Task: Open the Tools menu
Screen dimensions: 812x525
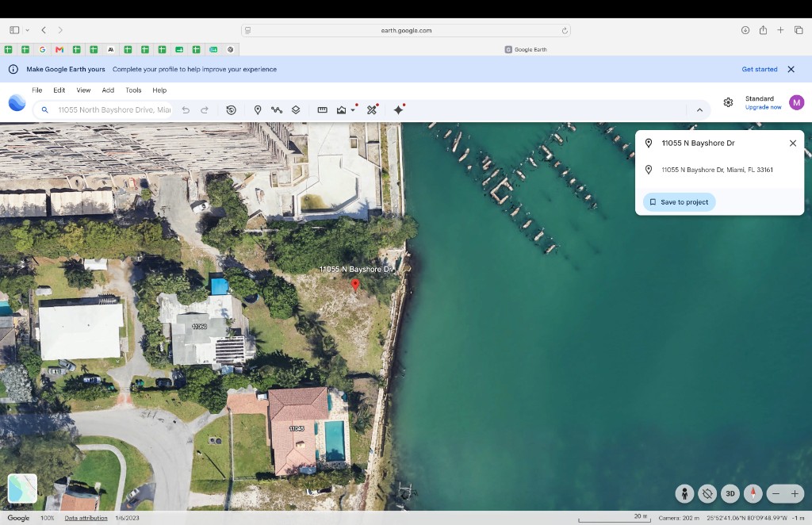Action: pos(133,90)
